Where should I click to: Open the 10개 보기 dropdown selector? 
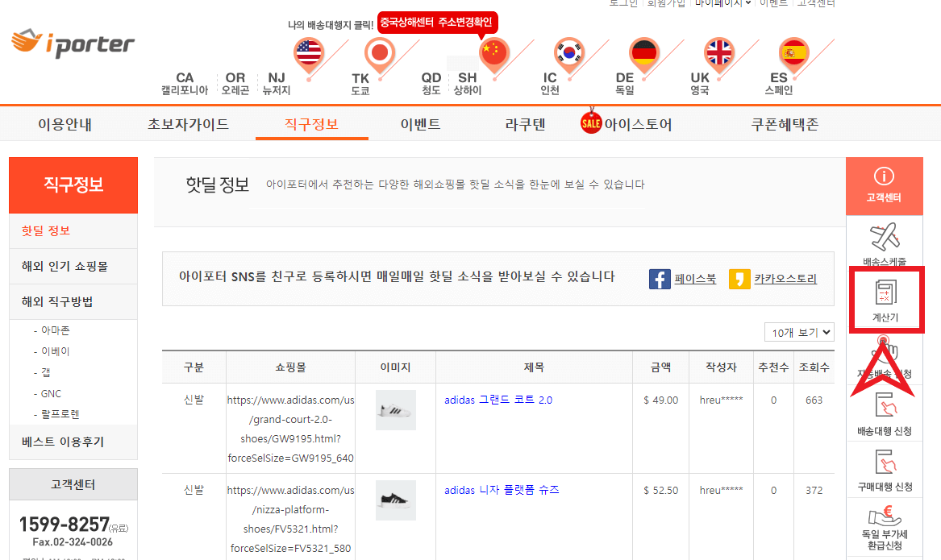tap(799, 331)
